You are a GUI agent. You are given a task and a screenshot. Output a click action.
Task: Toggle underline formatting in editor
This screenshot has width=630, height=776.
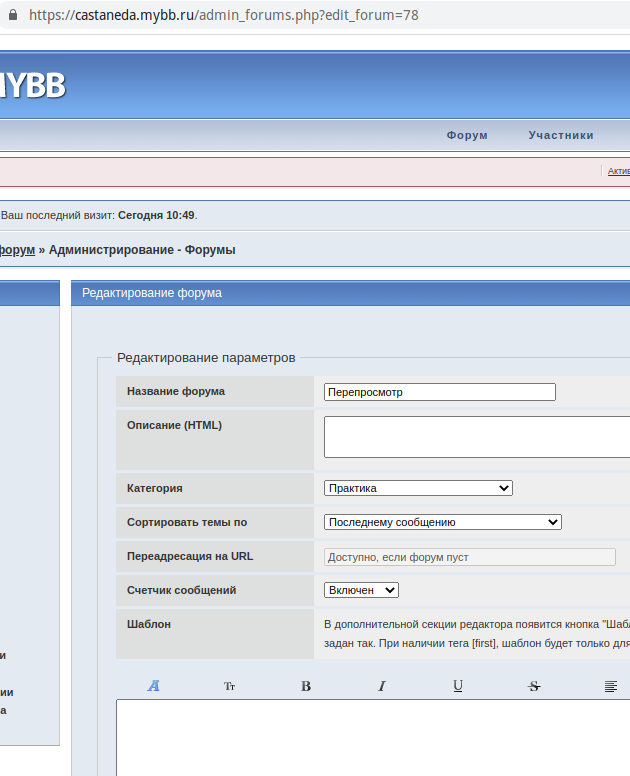pyautogui.click(x=458, y=686)
